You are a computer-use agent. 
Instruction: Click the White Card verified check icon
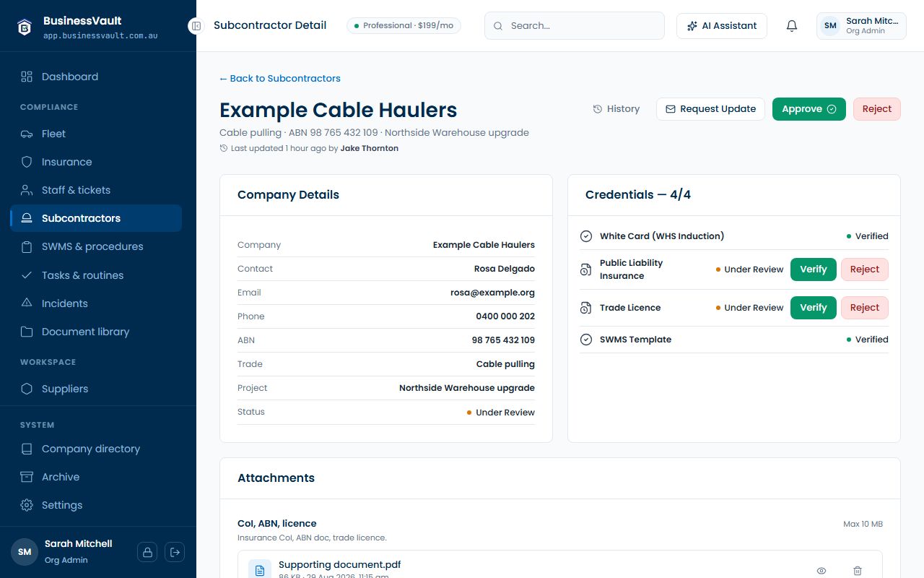tap(586, 236)
